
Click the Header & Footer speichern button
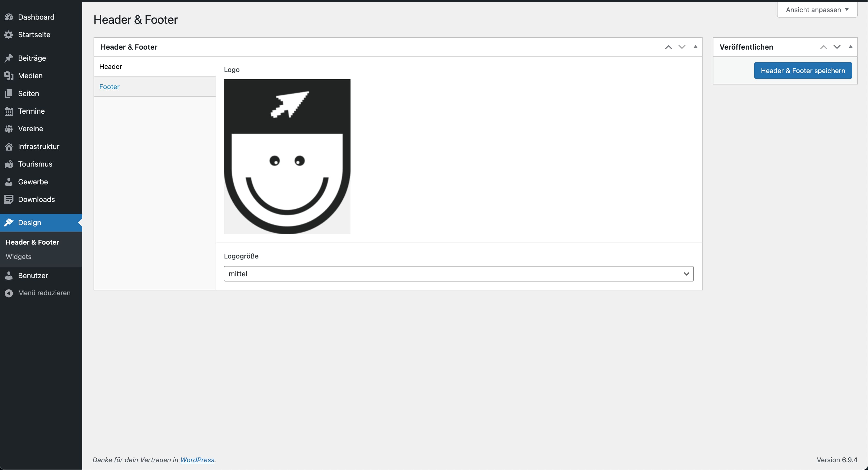point(803,71)
